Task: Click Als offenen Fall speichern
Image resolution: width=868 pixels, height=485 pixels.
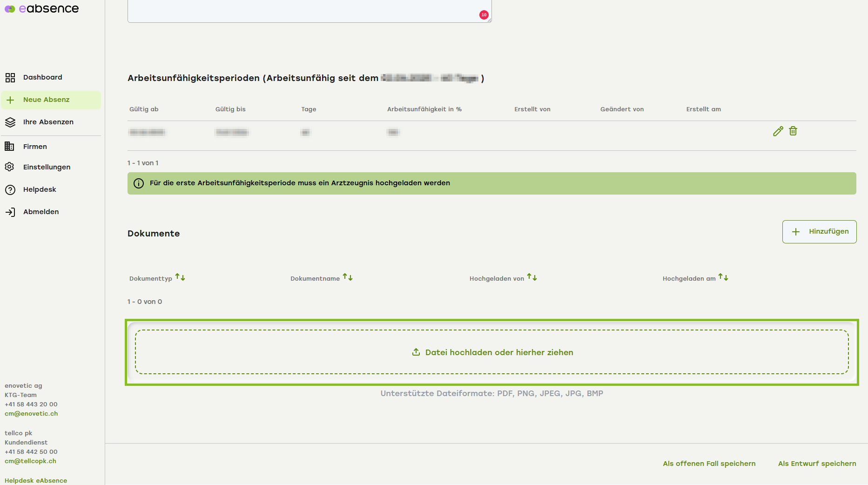Action: pos(709,464)
